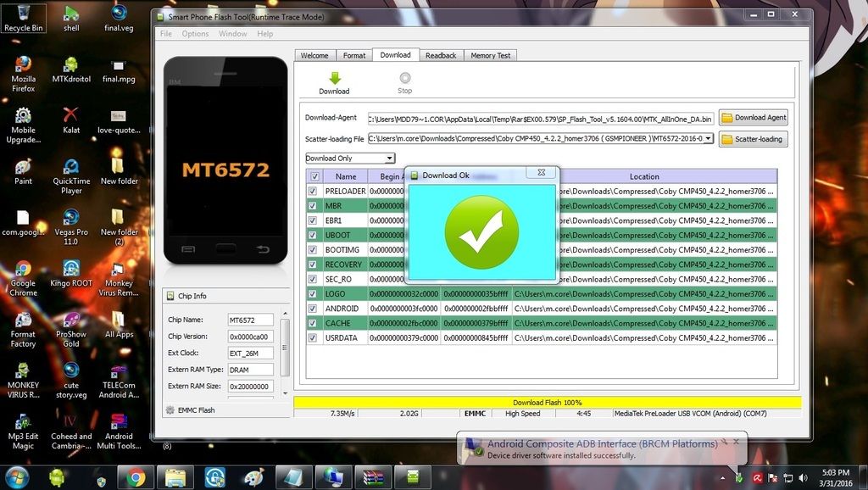This screenshot has height=490, width=868.
Task: Close the Download Ok dialog
Action: 542,173
